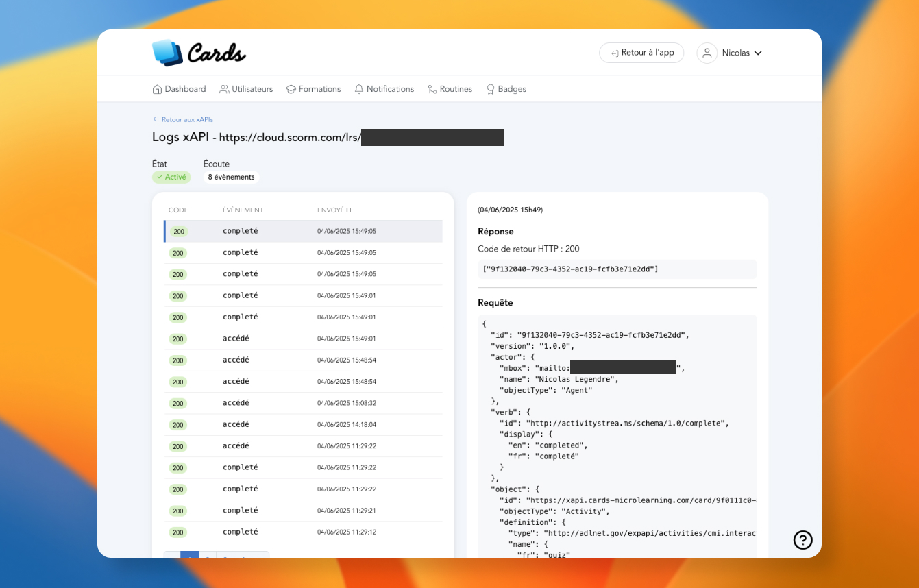The height and width of the screenshot is (588, 919).
Task: Select the accédé log at 15:08:32
Action: [x=303, y=403]
